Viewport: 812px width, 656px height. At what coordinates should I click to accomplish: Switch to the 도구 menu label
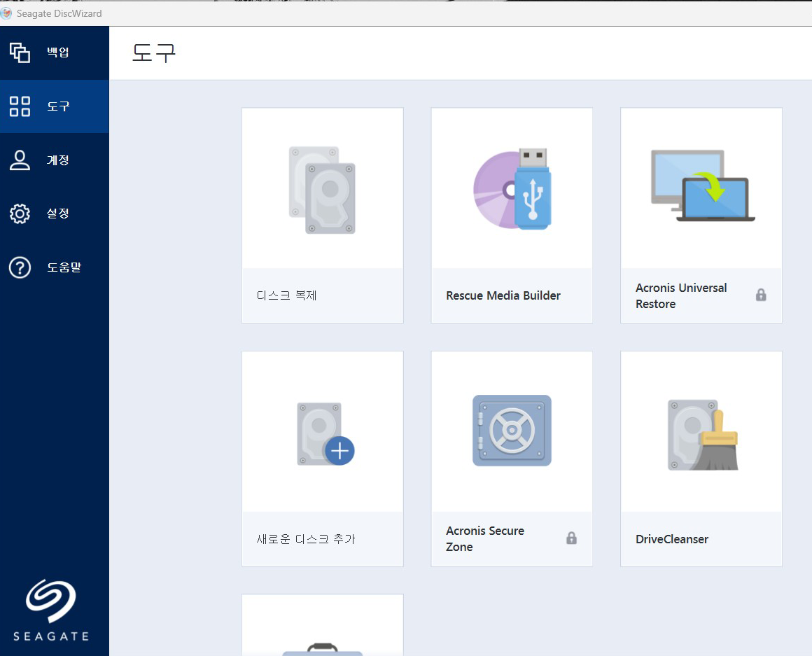[58, 106]
